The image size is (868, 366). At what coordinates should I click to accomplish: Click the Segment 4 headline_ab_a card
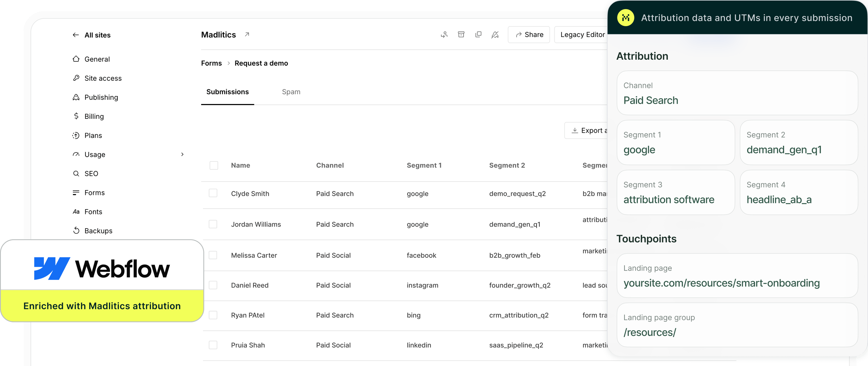tap(799, 192)
